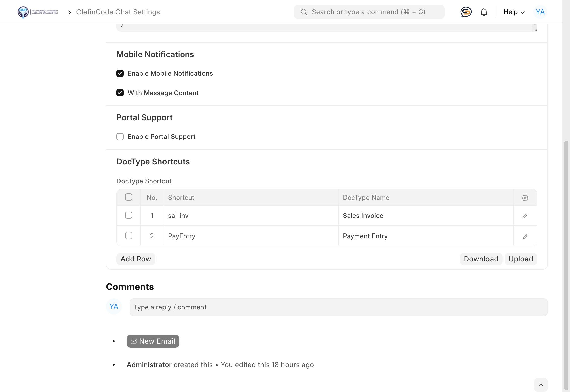
Task: Click ClefinCode Chat Settings breadcrumb
Action: click(x=118, y=12)
